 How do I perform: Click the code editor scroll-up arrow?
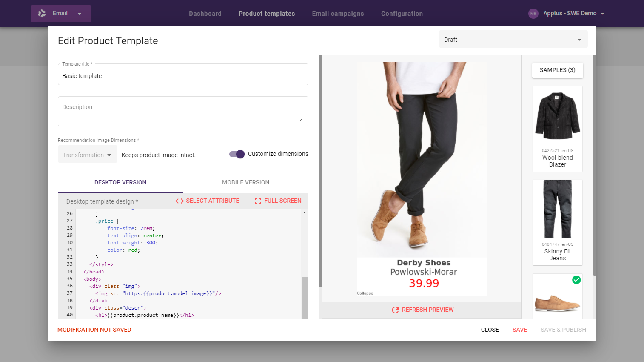coord(305,213)
